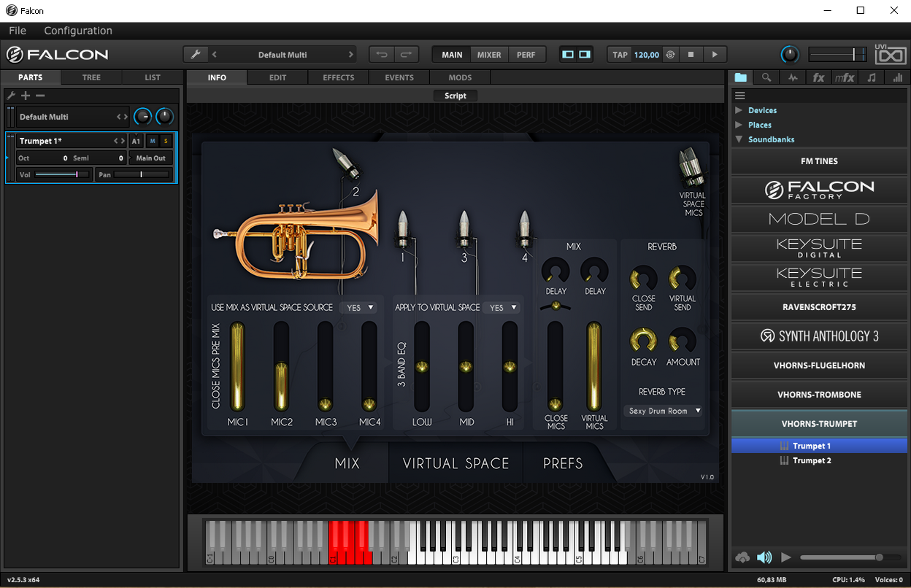
Task: Click the Script button
Action: (x=455, y=96)
